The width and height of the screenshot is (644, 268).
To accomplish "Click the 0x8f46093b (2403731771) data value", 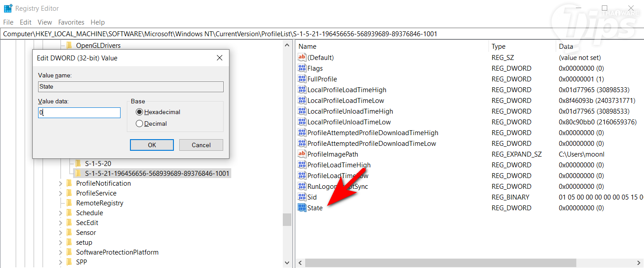I will pyautogui.click(x=597, y=100).
